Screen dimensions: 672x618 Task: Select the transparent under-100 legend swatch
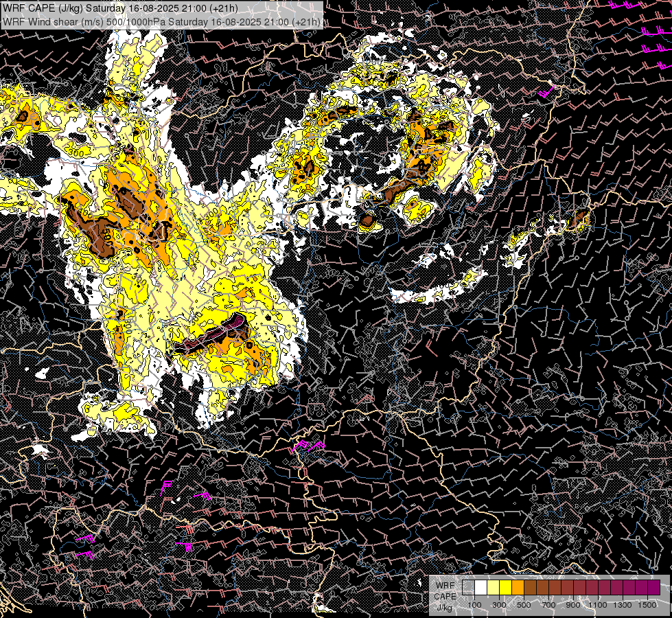tap(468, 587)
